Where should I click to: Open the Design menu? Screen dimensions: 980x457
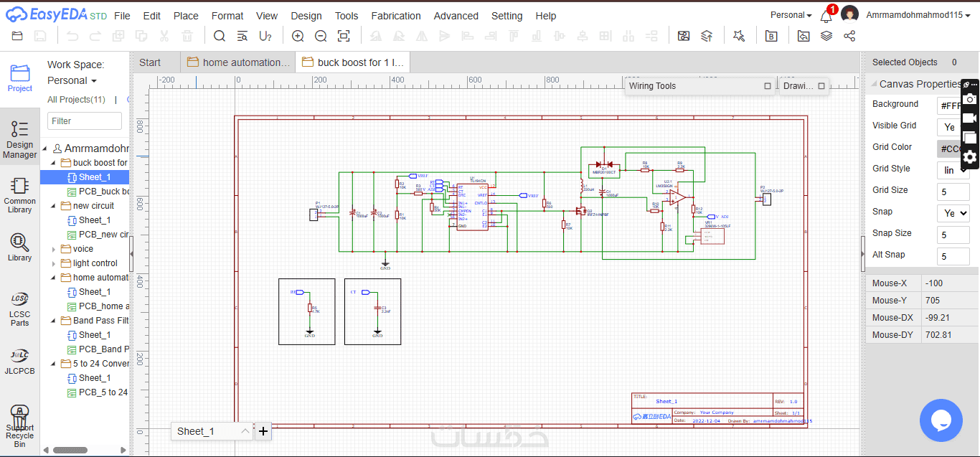pyautogui.click(x=306, y=16)
